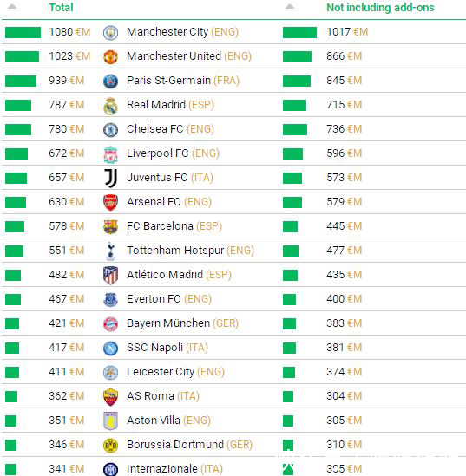This screenshot has height=476, width=466.
Task: Click the Borussia Dortmund BVB logo
Action: (110, 446)
